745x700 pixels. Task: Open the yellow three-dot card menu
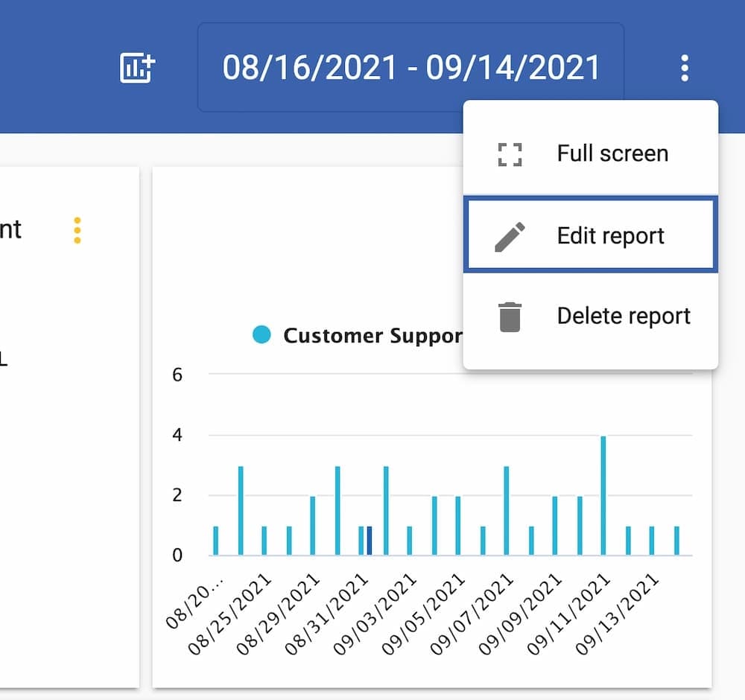tap(77, 230)
